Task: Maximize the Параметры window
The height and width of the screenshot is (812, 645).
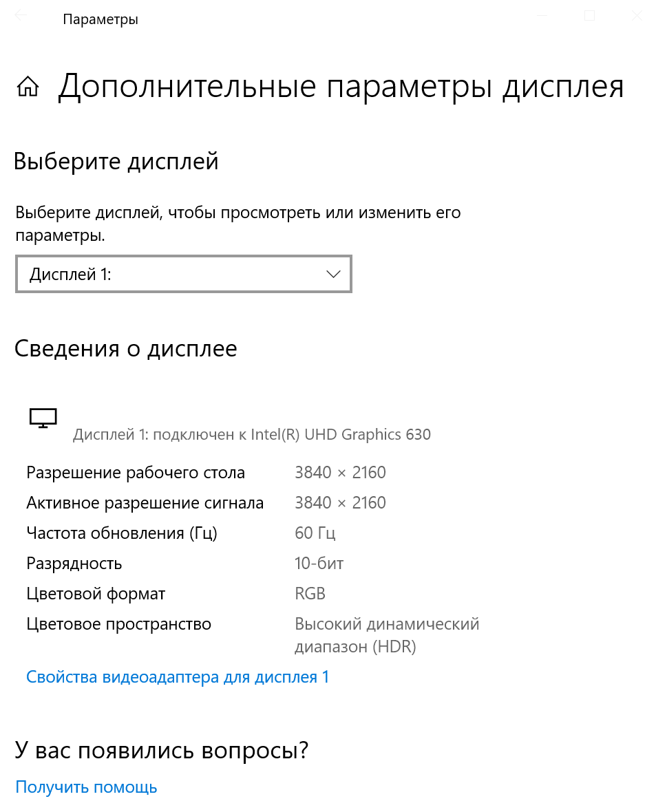Action: click(589, 16)
